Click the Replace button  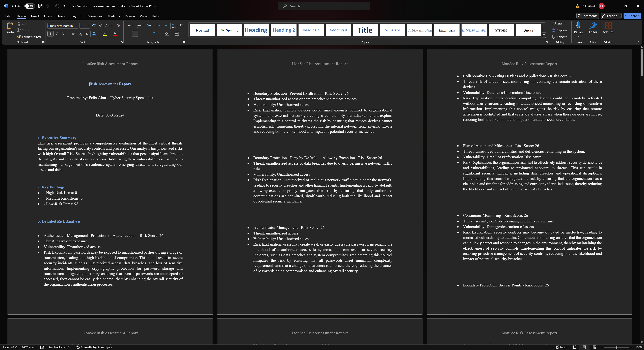(559, 30)
